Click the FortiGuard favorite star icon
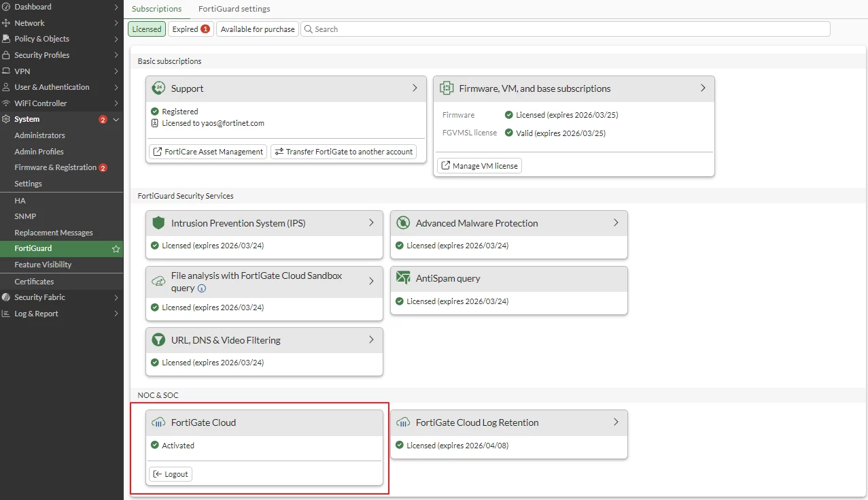868x500 pixels. 116,249
